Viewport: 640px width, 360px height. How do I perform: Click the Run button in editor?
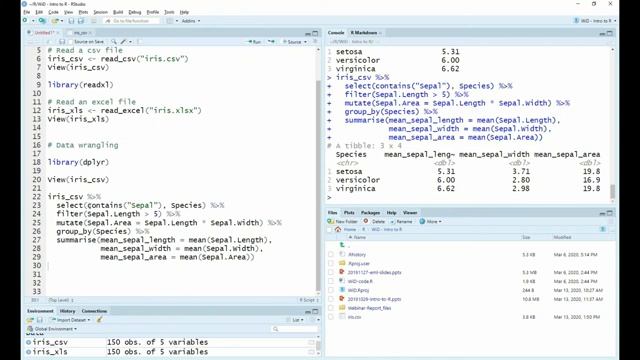click(x=255, y=42)
